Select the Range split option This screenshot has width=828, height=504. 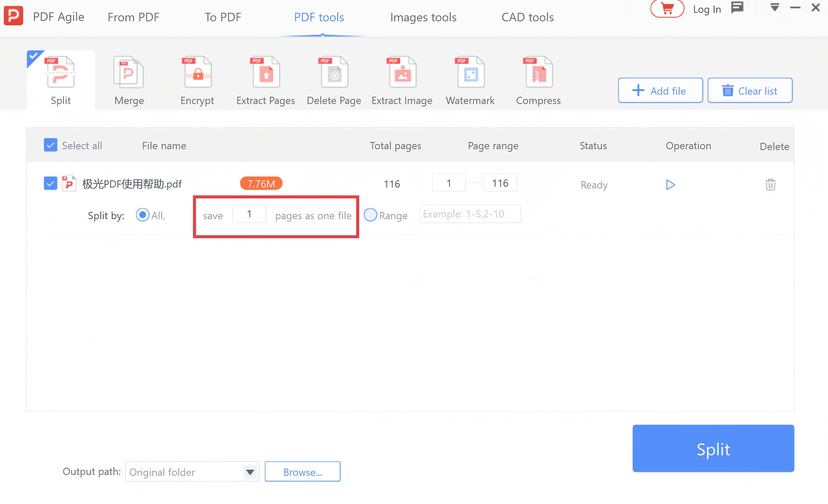coord(370,214)
